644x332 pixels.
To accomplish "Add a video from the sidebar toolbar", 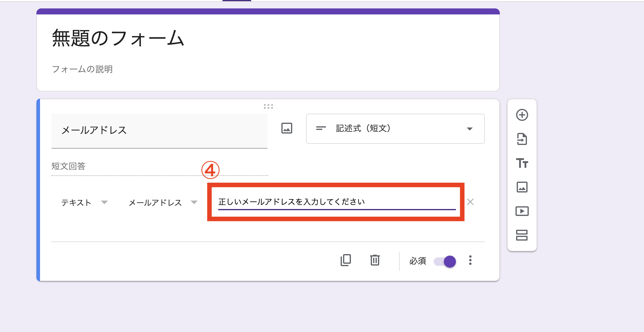I will (x=522, y=211).
